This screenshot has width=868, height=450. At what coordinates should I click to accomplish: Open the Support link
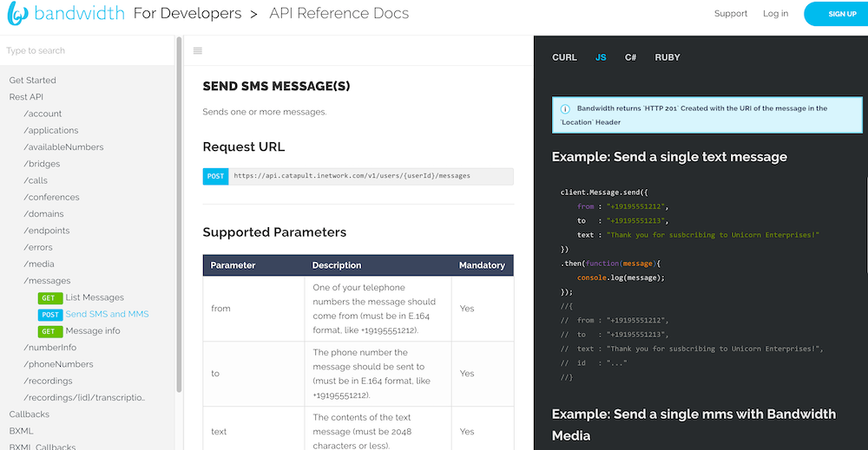[x=730, y=14]
